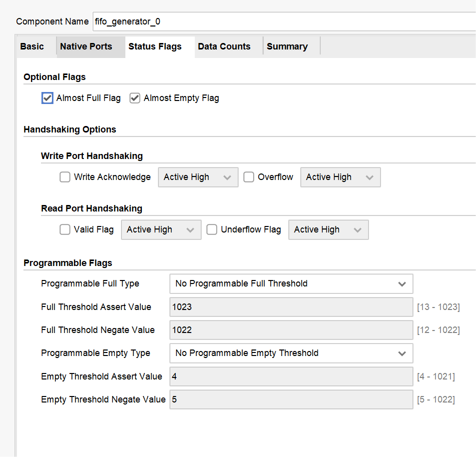Click the Handshaking Options section heading
The height and width of the screenshot is (457, 476).
pos(70,129)
